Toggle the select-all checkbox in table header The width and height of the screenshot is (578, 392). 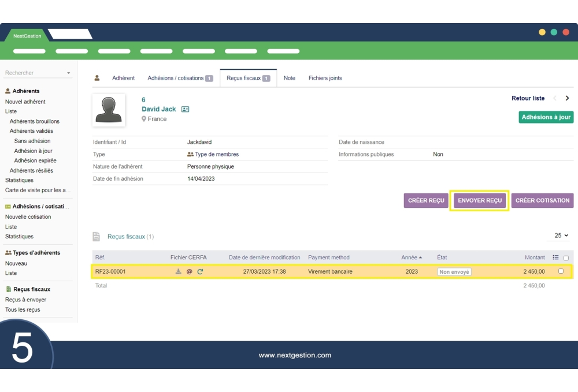point(566,258)
